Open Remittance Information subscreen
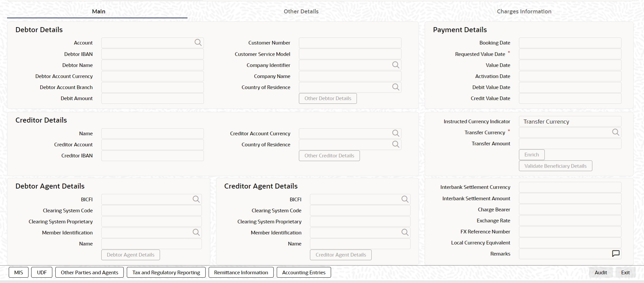The height and width of the screenshot is (283, 644). coord(241,273)
